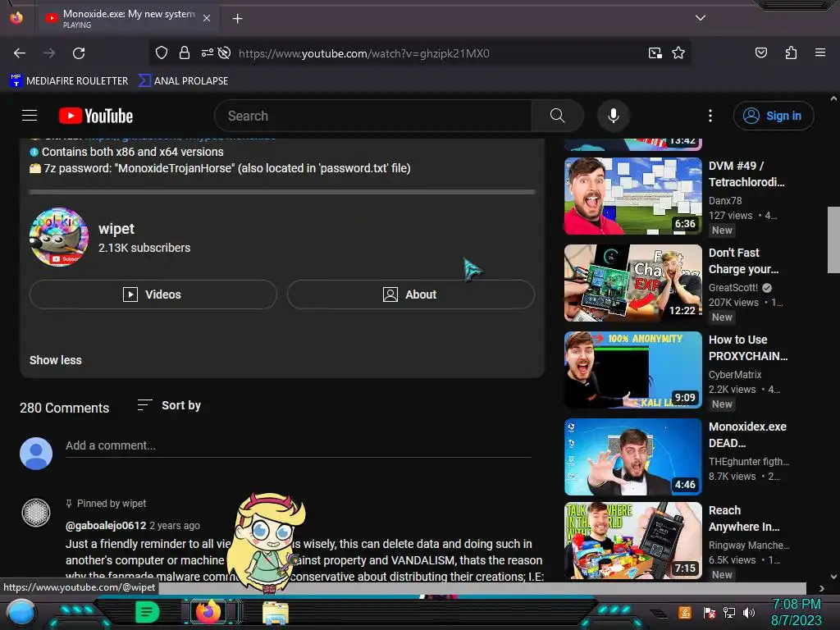The width and height of the screenshot is (840, 630).
Task: Open File Explorer on the taskbar
Action: [276, 613]
